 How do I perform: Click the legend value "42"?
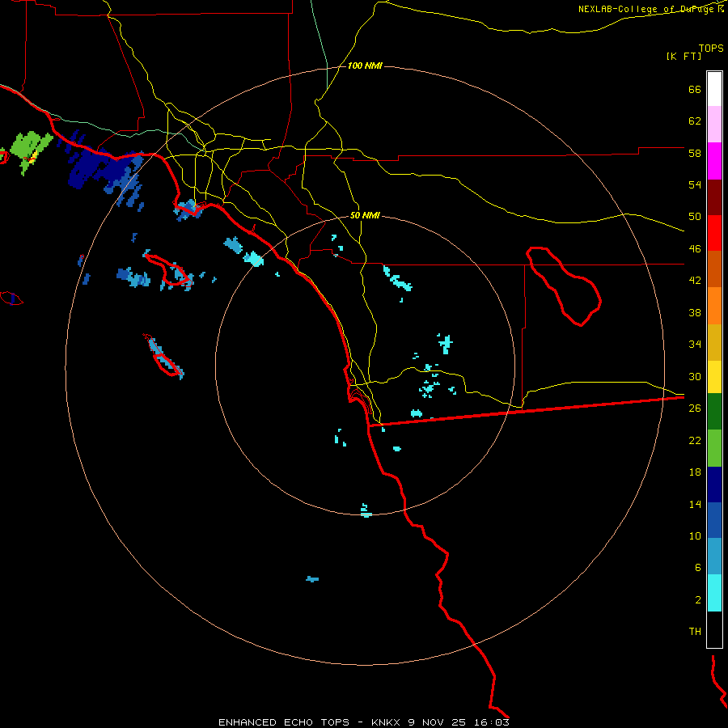(x=695, y=281)
